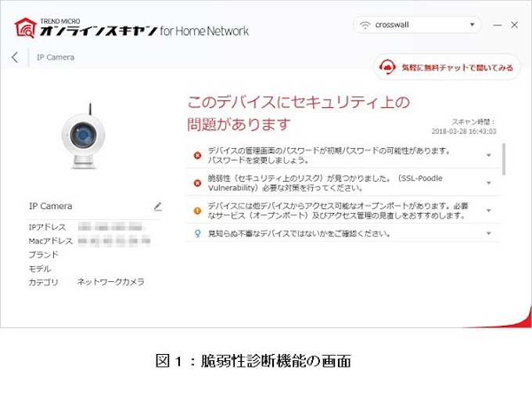This screenshot has height=401, width=532.
Task: Open the crosswall network dropdown
Action: point(417,25)
